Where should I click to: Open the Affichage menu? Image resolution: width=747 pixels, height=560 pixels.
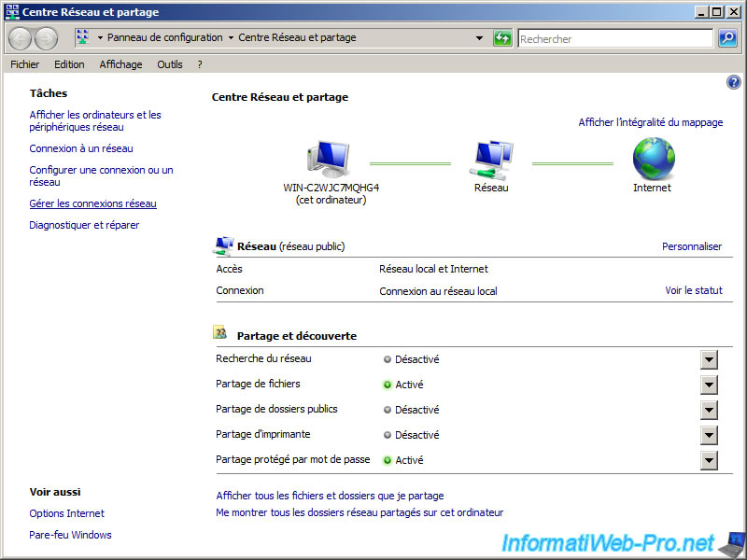[x=120, y=64]
